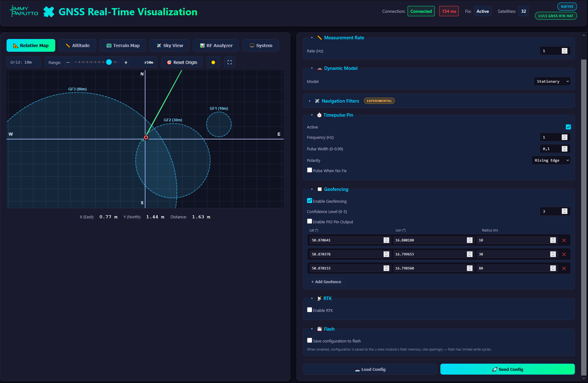Click the Dynamic Model car icon
Viewport: 588px width, 383px height.
[320, 68]
